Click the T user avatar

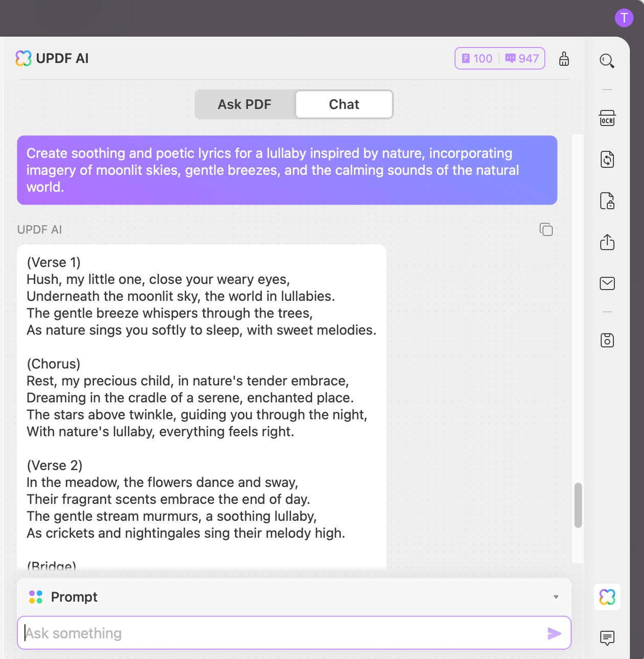624,18
